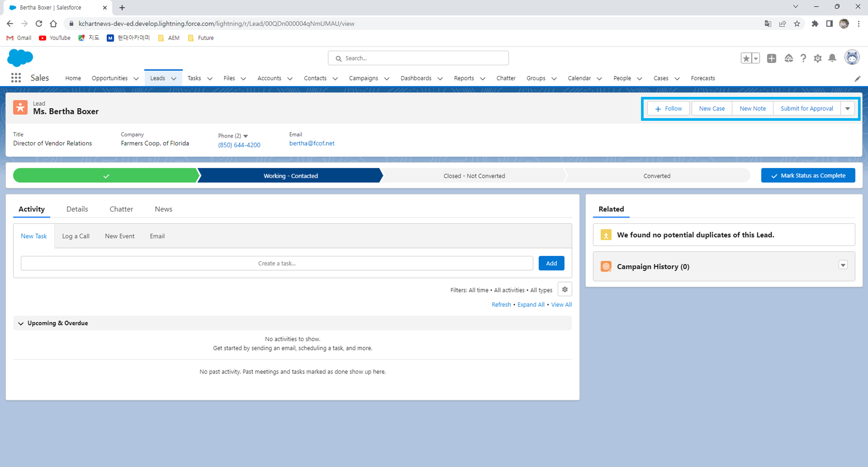Image resolution: width=868 pixels, height=467 pixels.
Task: Open Favorites star icon
Action: pyautogui.click(x=746, y=58)
